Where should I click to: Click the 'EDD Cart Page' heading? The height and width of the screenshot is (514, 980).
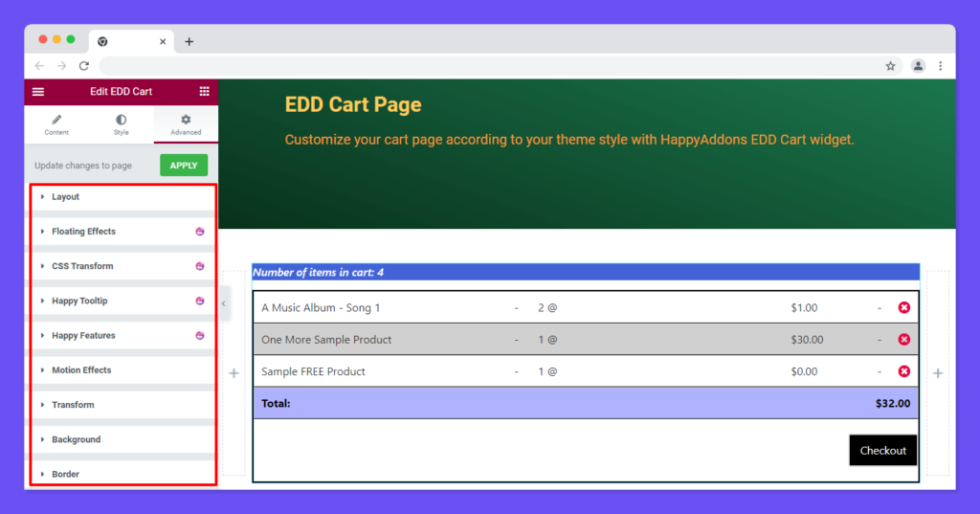point(353,104)
